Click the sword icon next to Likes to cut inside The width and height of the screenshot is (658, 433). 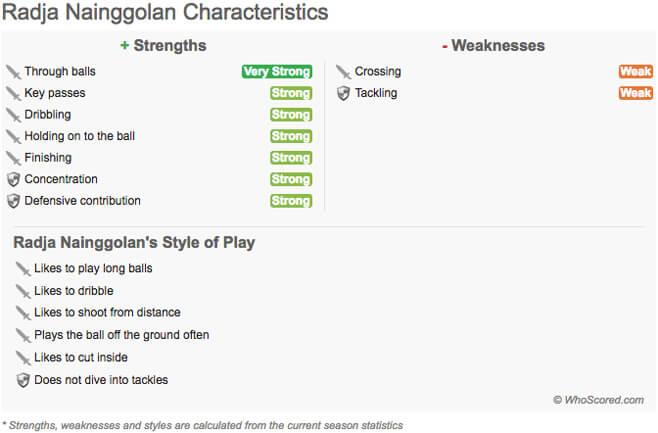[23, 358]
